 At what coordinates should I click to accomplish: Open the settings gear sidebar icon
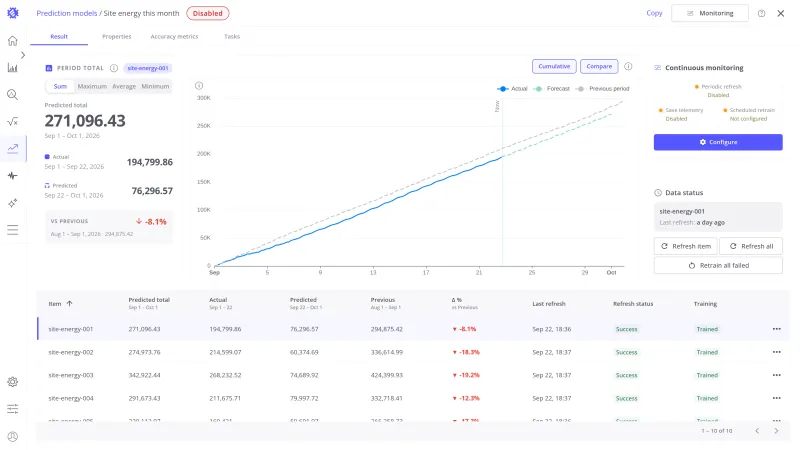coord(13,382)
